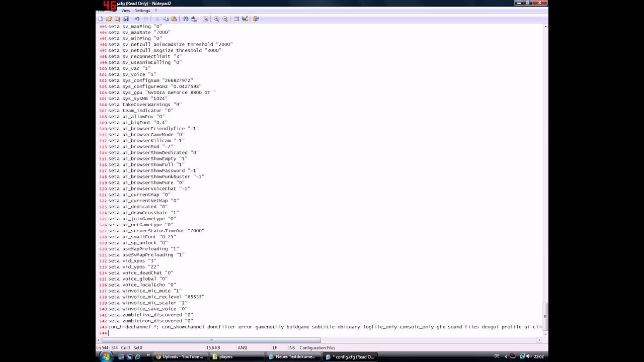Viewport: 644px width, 362px height.
Task: Switch to the 'players' folder taskbar button
Action: [x=236, y=356]
